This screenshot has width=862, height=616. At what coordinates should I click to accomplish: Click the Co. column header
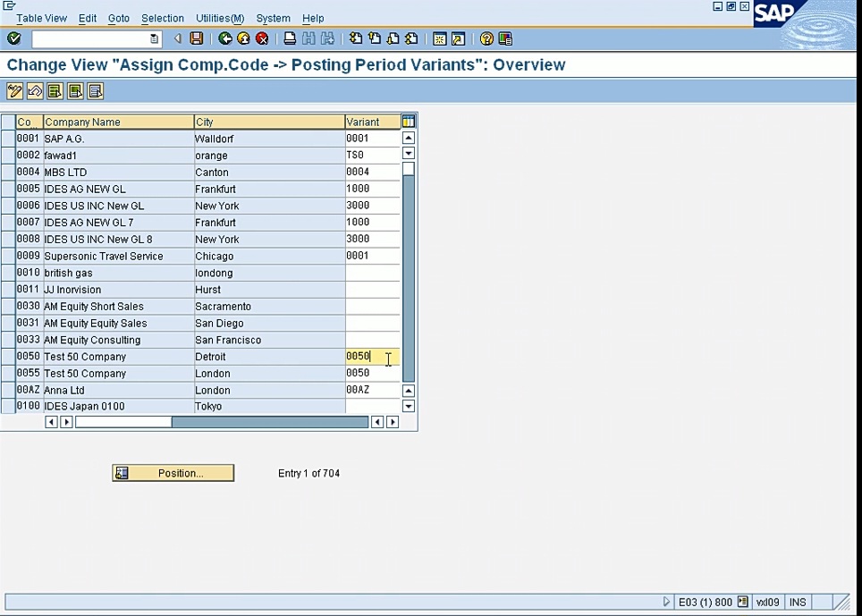[x=30, y=122]
